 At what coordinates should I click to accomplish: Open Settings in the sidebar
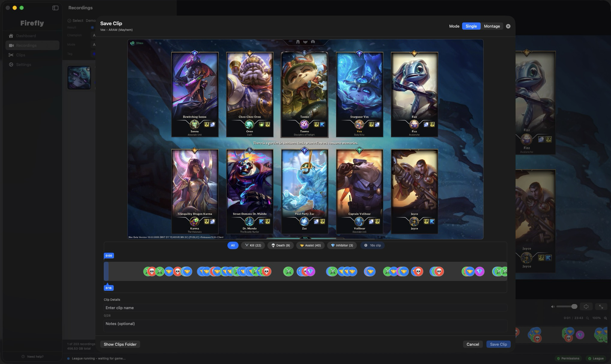(32, 64)
